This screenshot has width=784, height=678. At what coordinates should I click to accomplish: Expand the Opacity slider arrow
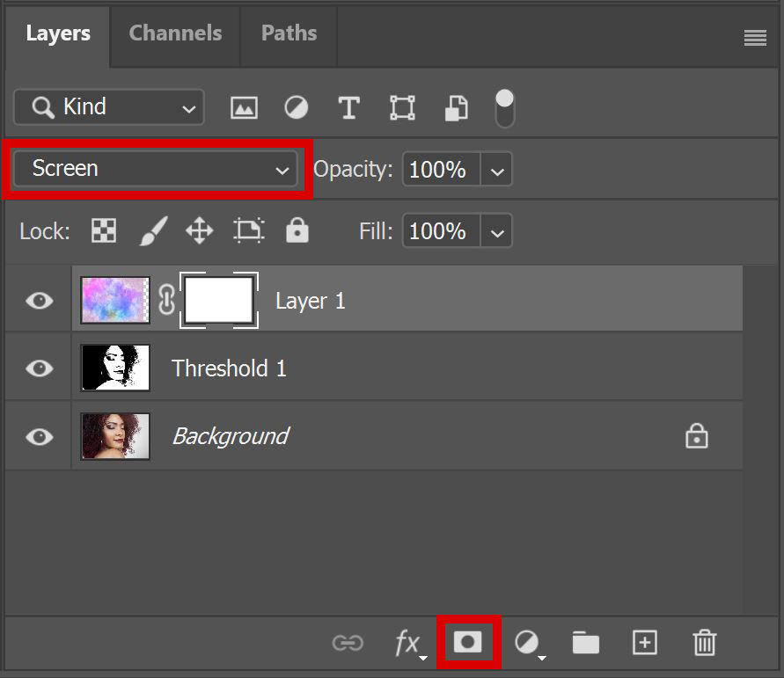(496, 170)
